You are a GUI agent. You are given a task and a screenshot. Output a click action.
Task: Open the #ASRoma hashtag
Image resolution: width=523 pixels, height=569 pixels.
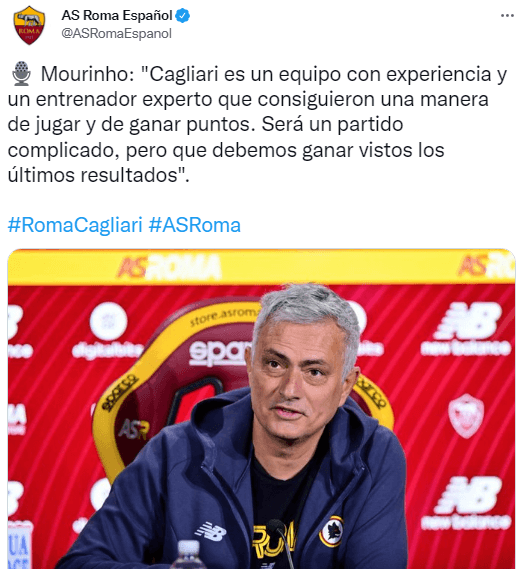(x=195, y=225)
